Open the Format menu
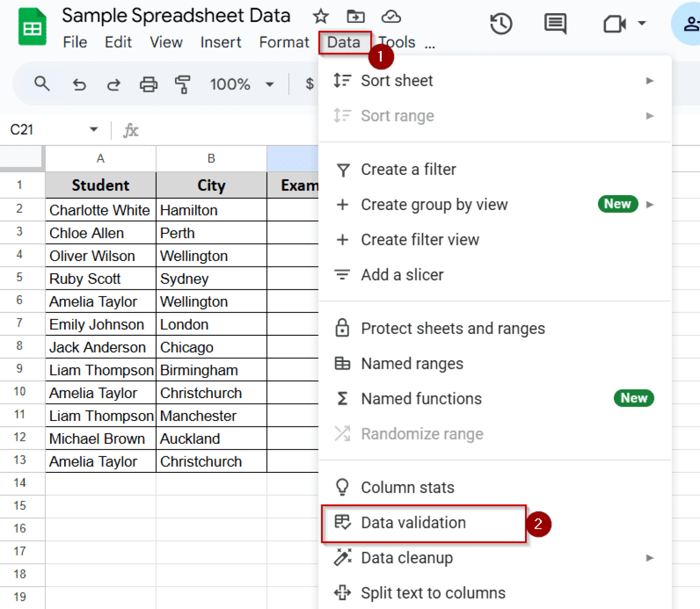This screenshot has height=609, width=700. [283, 42]
